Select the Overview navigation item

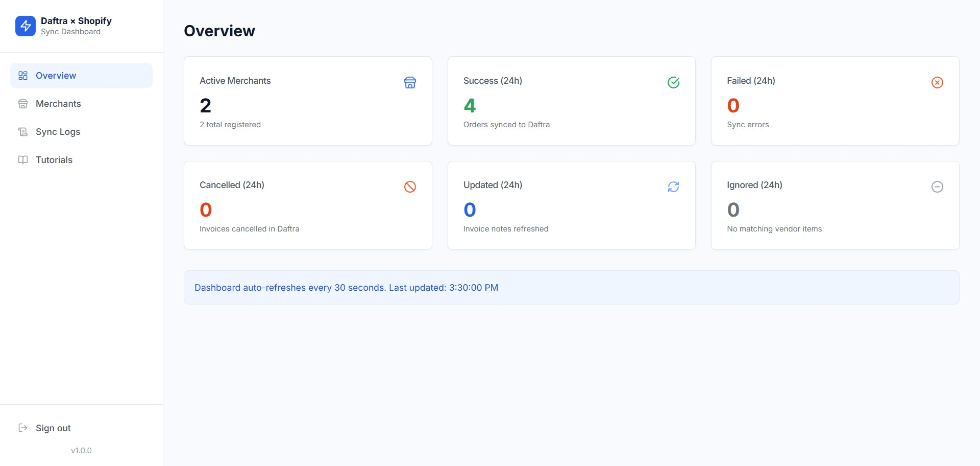(56, 75)
